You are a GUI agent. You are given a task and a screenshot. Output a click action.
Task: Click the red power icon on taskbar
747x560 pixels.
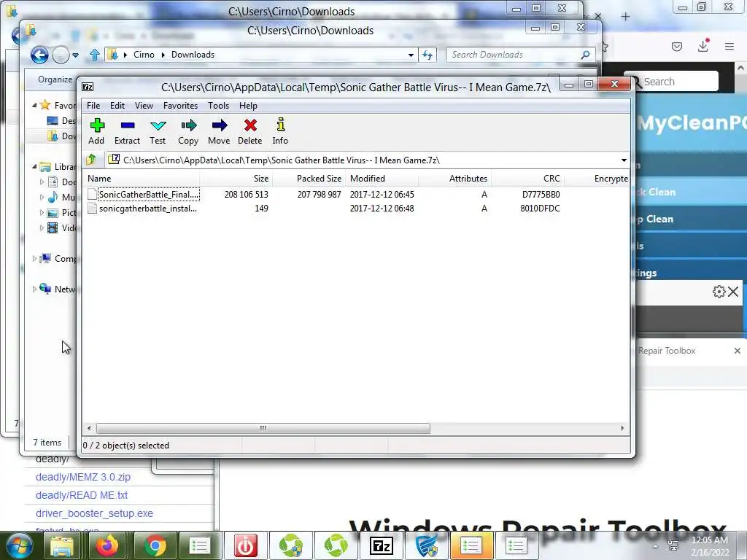point(245,545)
